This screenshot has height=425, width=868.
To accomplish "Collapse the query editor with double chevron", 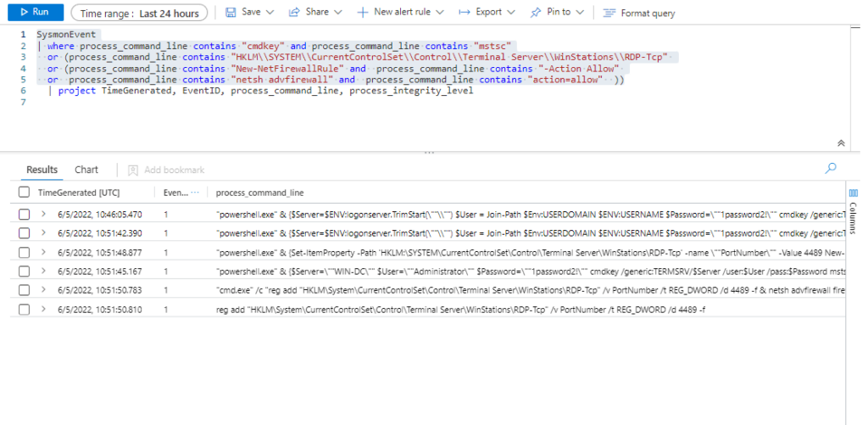I will click(840, 143).
